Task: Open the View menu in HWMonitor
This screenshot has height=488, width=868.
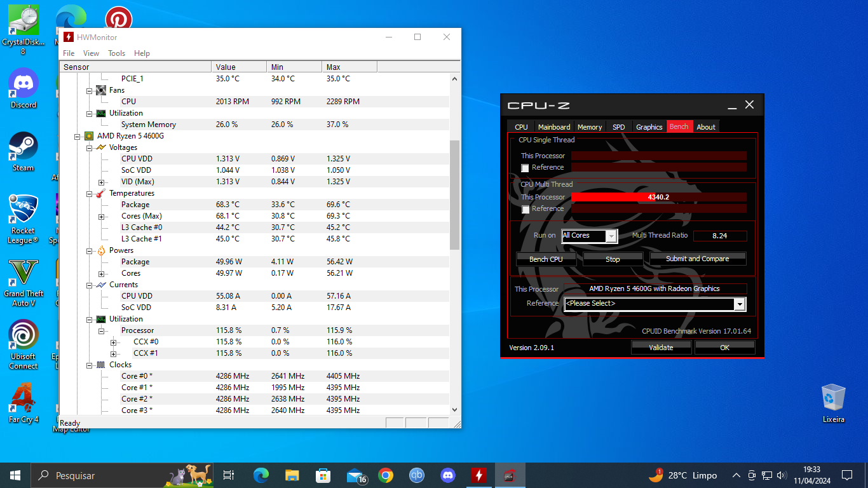Action: [x=91, y=53]
